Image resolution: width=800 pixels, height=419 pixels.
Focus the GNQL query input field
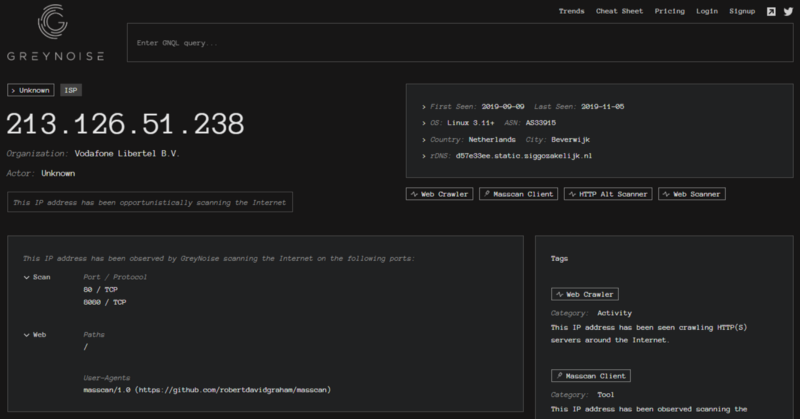[x=460, y=43]
